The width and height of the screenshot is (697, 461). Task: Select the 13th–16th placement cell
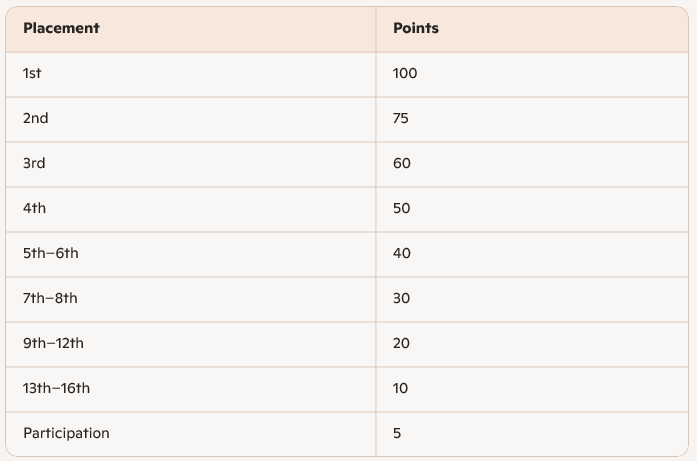pyautogui.click(x=57, y=388)
